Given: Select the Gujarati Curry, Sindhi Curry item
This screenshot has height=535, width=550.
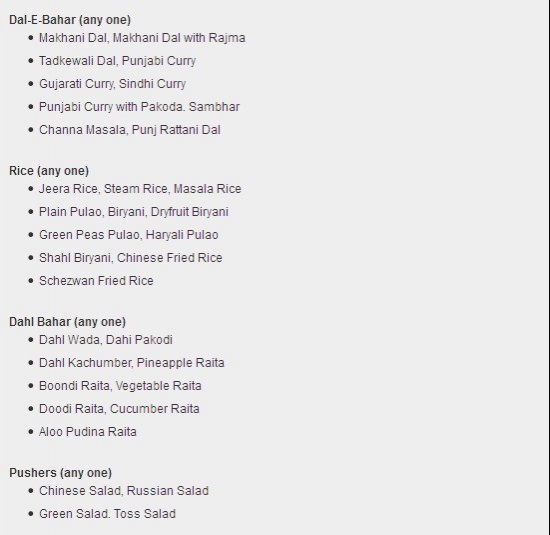Looking at the screenshot, I should click(113, 84).
